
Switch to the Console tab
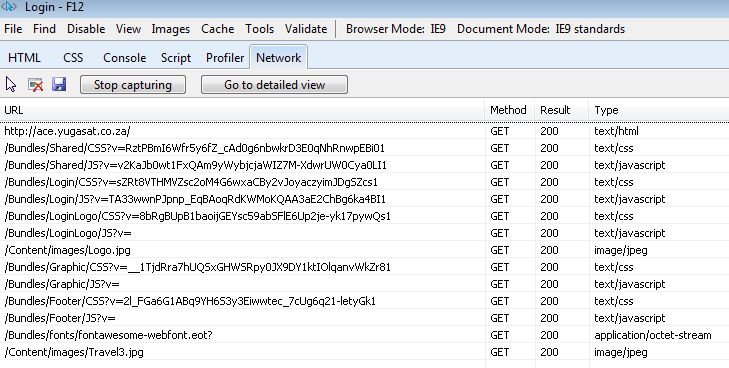[x=125, y=58]
